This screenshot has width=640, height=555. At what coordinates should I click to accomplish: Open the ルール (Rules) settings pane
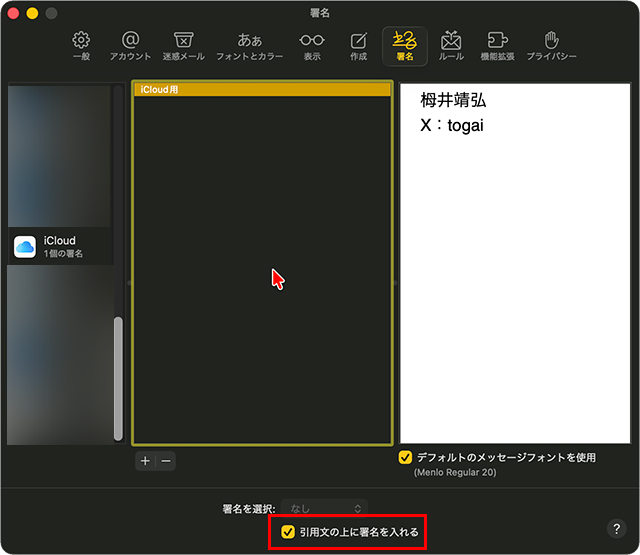451,46
